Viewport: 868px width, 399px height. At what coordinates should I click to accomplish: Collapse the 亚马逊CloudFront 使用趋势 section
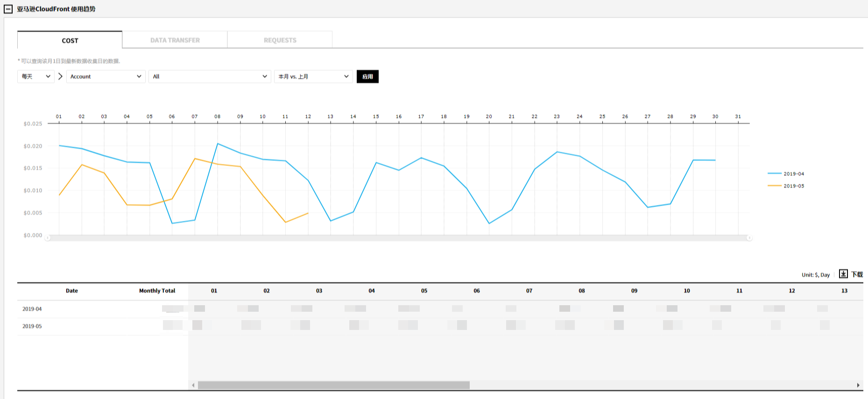pyautogui.click(x=8, y=9)
